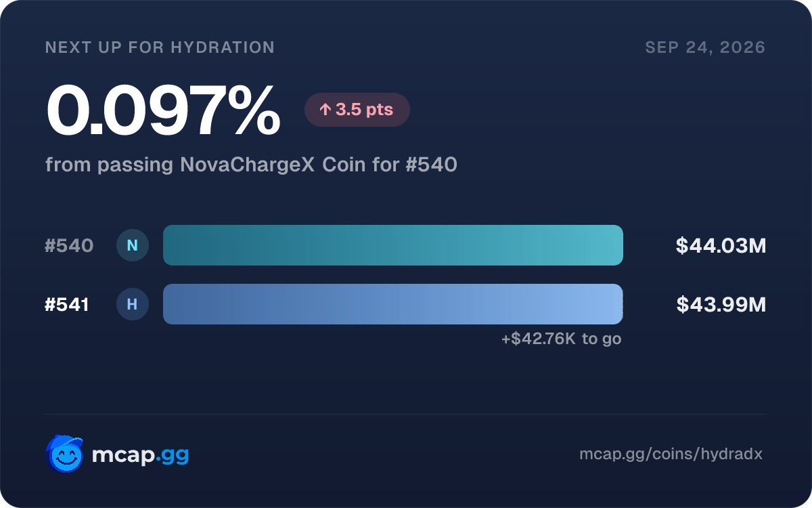Click the 3.5 pts change badge
Screen dimensions: 812x508
(x=357, y=110)
